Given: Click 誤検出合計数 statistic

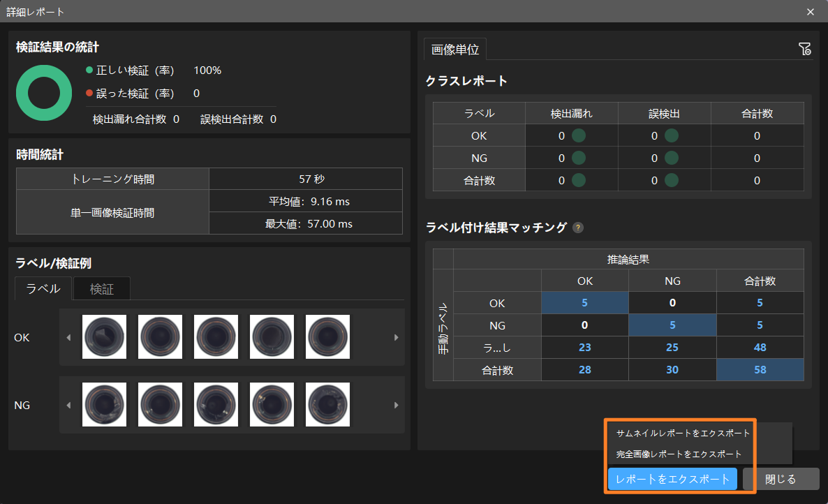Looking at the screenshot, I should 238,119.
